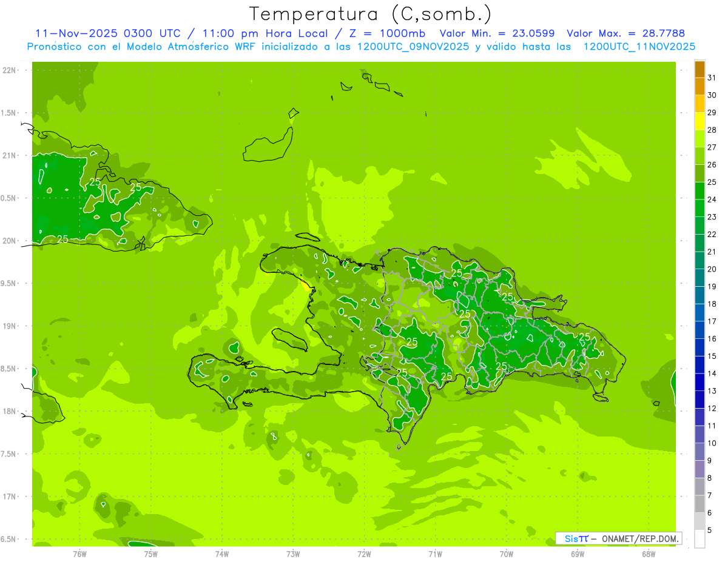Click the orange legend swatch between 30 and 31

699,87
